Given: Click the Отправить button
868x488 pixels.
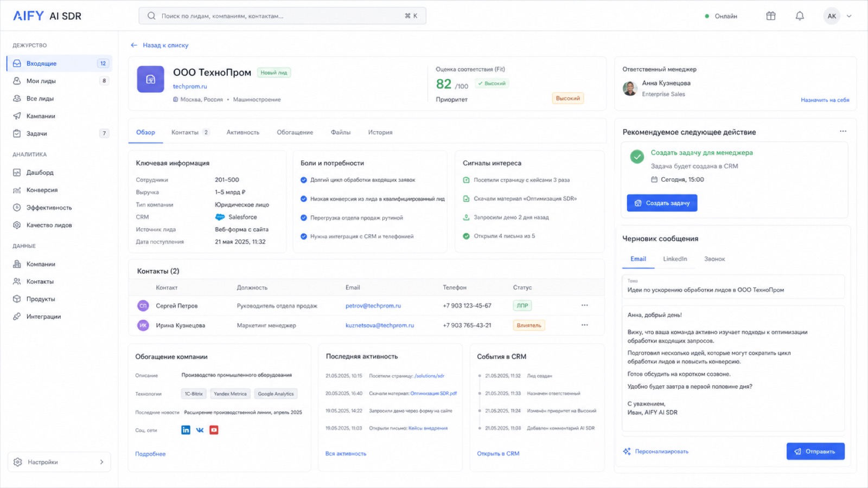Looking at the screenshot, I should click(815, 451).
